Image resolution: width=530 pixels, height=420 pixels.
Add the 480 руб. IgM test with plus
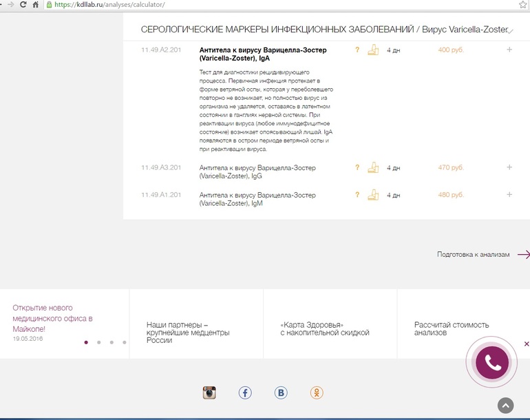pyautogui.click(x=509, y=195)
